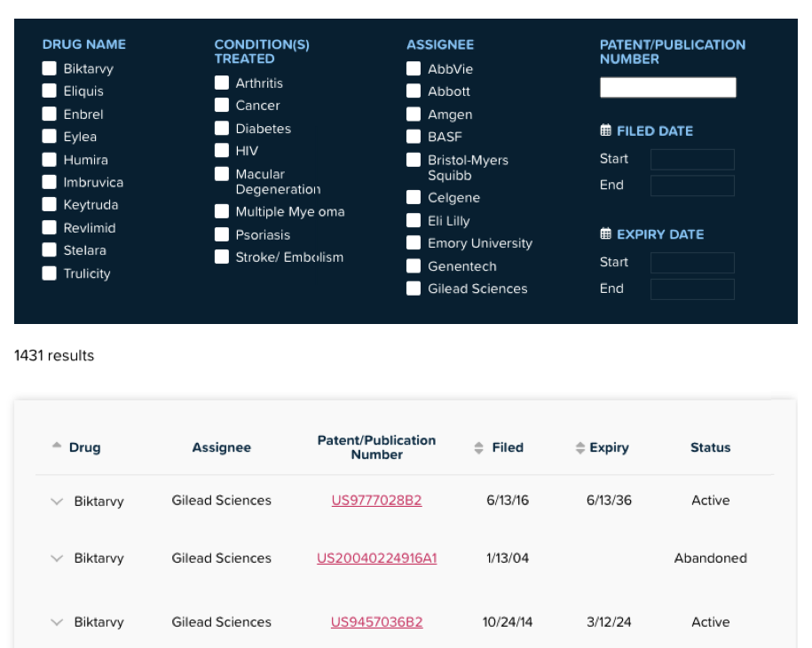This screenshot has width=812, height=648.
Task: Click the Filed Date End field
Action: pos(692,186)
